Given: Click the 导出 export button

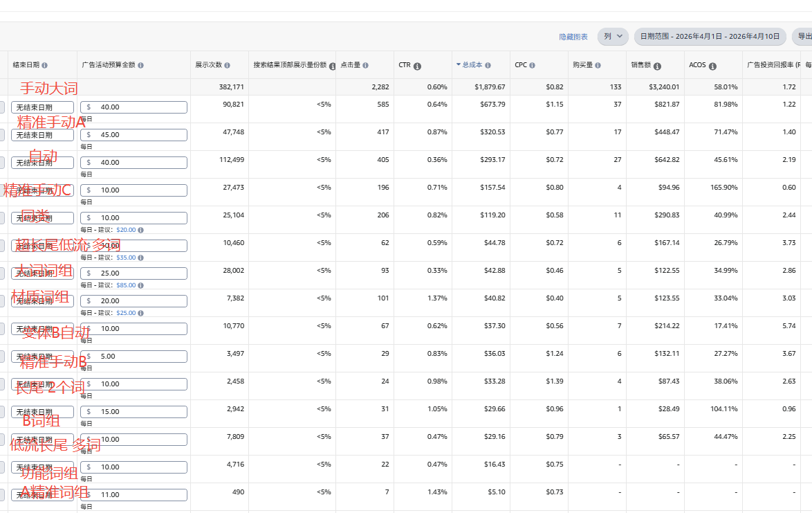Looking at the screenshot, I should pos(804,37).
